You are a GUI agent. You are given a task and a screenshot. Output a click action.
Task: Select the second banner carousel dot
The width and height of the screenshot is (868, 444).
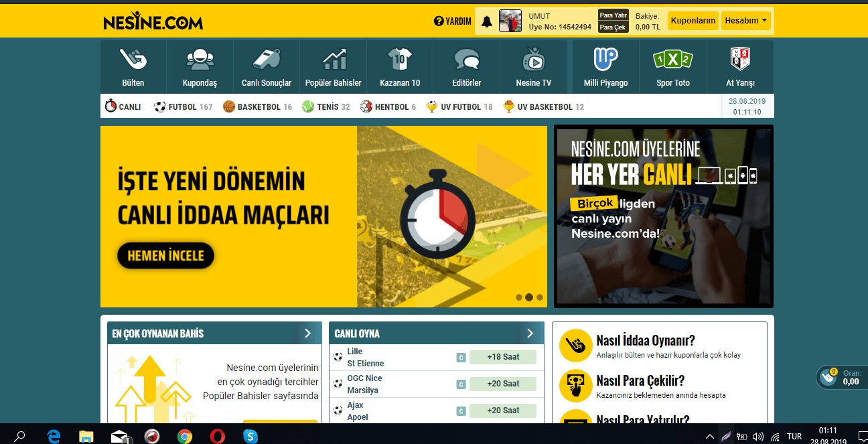[x=529, y=297]
